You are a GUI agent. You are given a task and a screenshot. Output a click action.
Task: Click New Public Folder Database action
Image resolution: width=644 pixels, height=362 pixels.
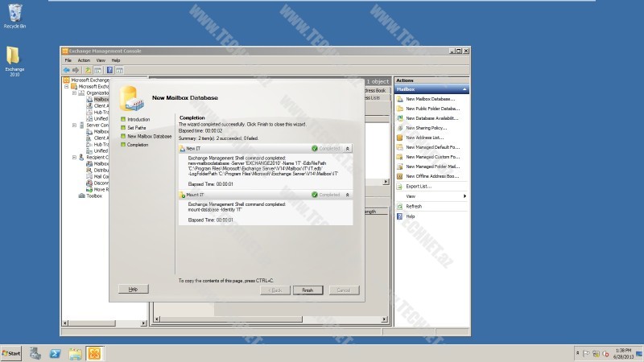pyautogui.click(x=431, y=108)
